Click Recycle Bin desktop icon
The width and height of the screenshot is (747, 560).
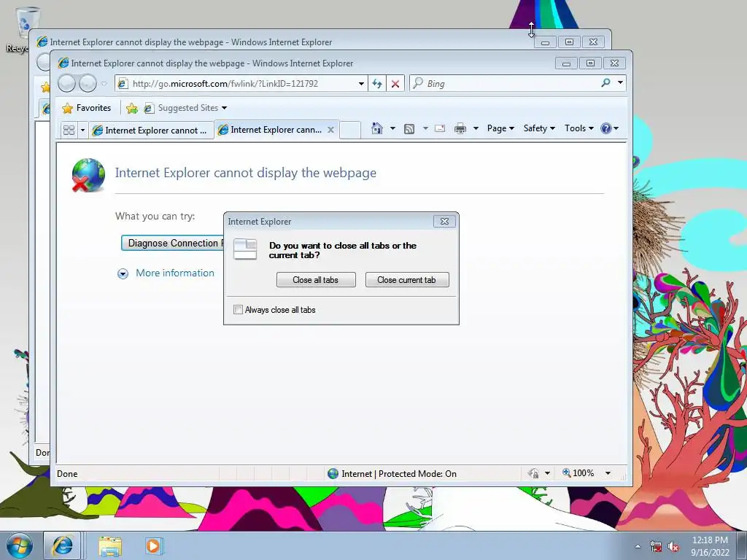click(21, 28)
